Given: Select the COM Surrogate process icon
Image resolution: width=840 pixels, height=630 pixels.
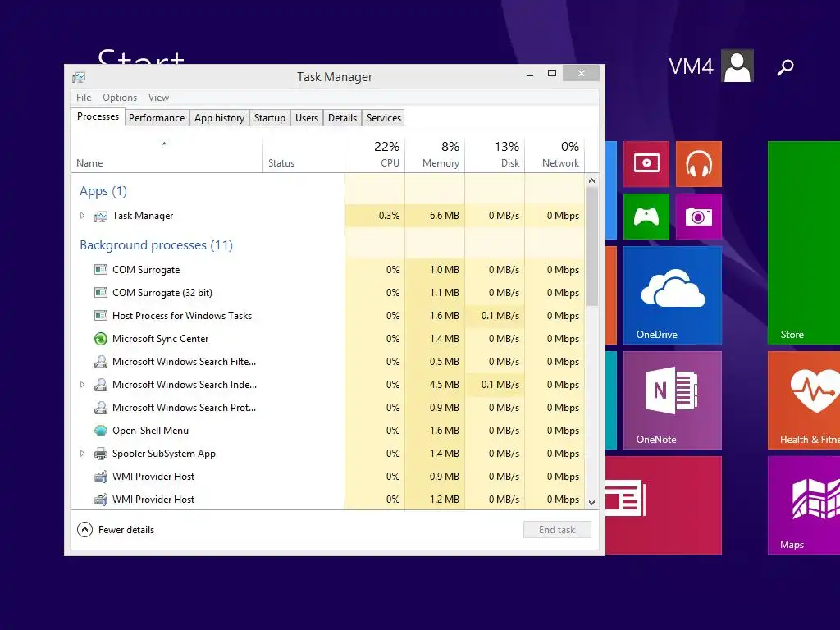Looking at the screenshot, I should coord(101,269).
